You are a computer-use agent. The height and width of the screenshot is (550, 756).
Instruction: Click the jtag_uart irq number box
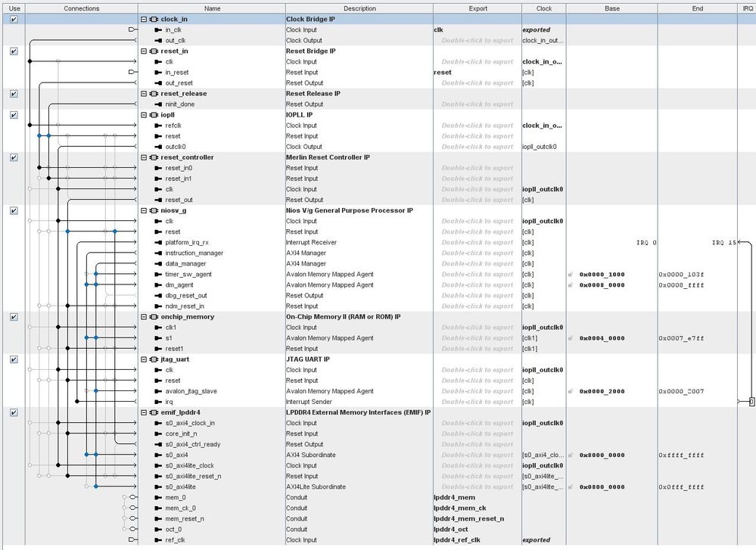click(751, 402)
